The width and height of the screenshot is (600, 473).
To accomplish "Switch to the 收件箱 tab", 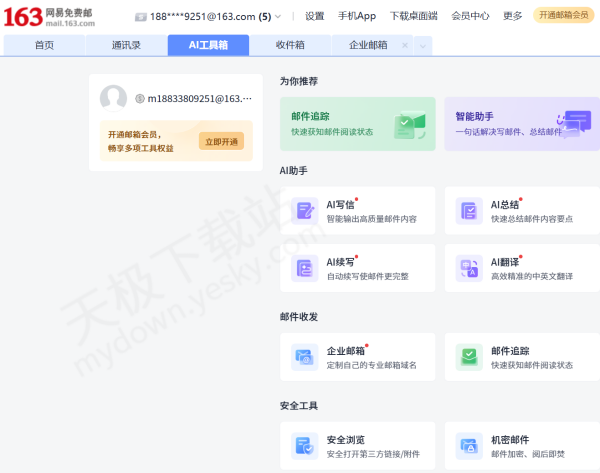I will 290,46.
